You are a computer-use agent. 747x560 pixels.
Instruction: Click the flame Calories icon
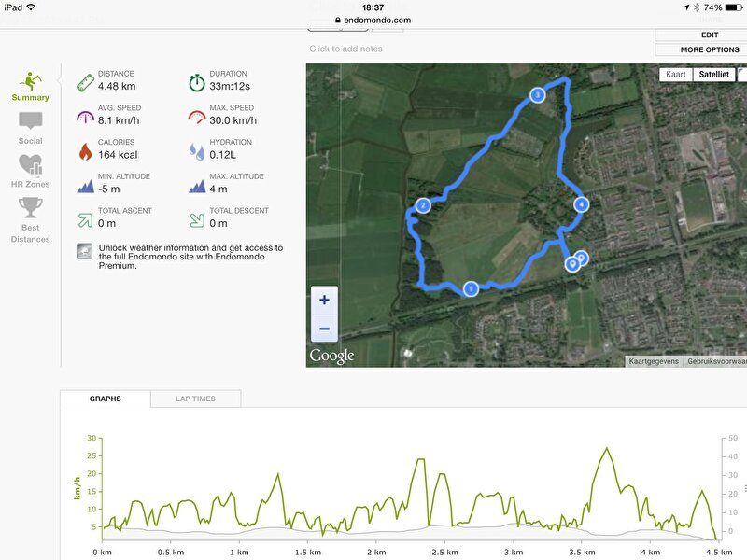pos(85,151)
